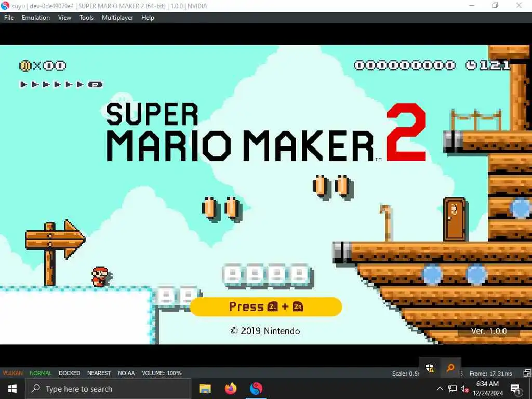Open the File menu

(9, 18)
